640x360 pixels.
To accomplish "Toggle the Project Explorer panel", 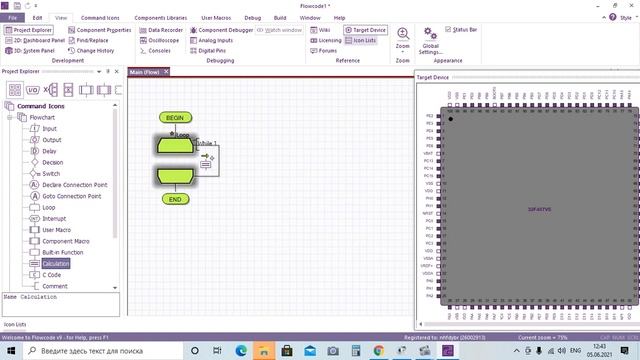I will pos(29,30).
